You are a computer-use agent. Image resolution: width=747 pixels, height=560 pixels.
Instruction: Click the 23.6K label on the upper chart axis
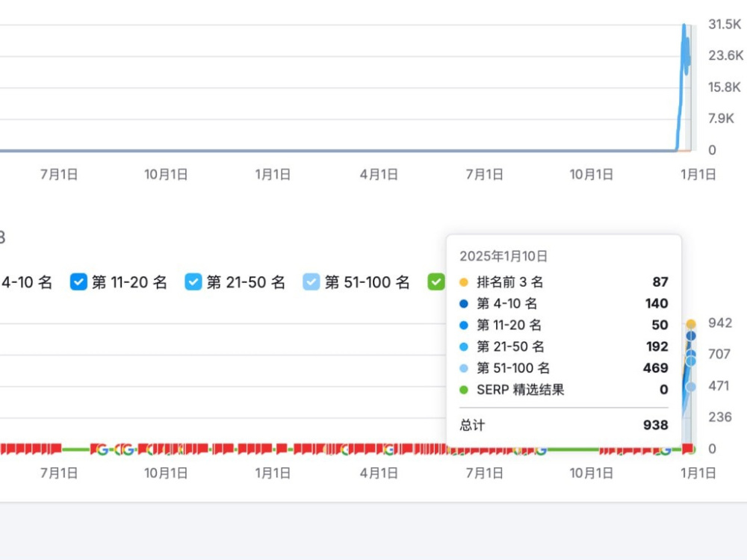(x=725, y=55)
